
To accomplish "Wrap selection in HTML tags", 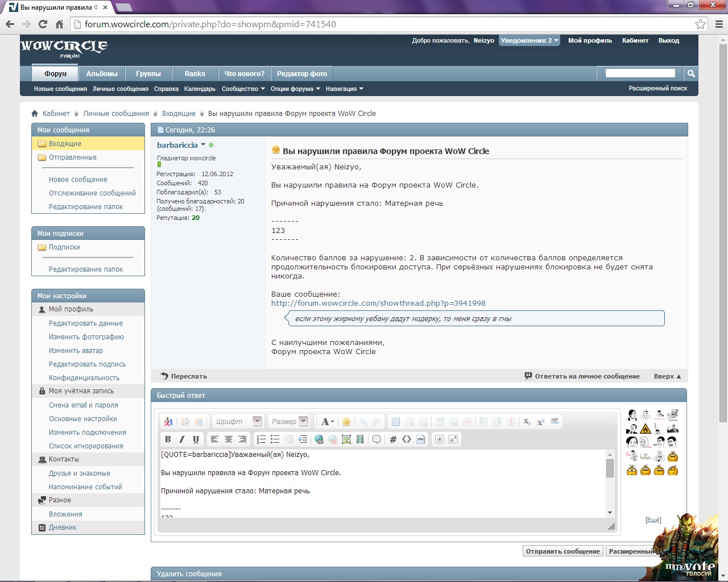I will tap(407, 439).
